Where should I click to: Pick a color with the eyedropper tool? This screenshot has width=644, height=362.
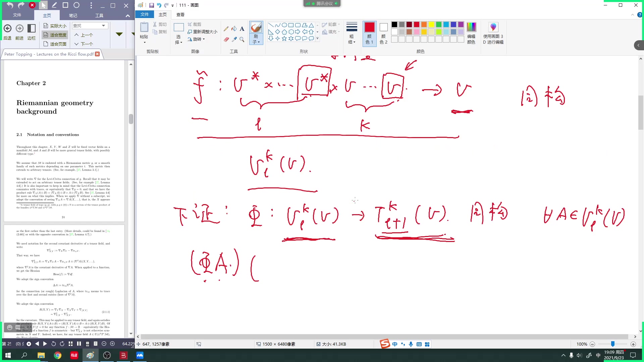234,39
